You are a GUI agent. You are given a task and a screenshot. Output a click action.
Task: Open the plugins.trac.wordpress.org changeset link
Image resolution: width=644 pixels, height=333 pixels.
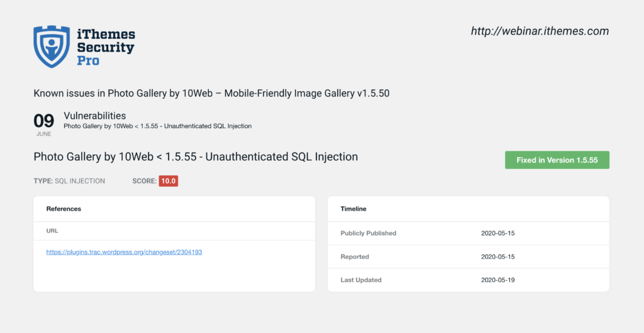(x=124, y=252)
